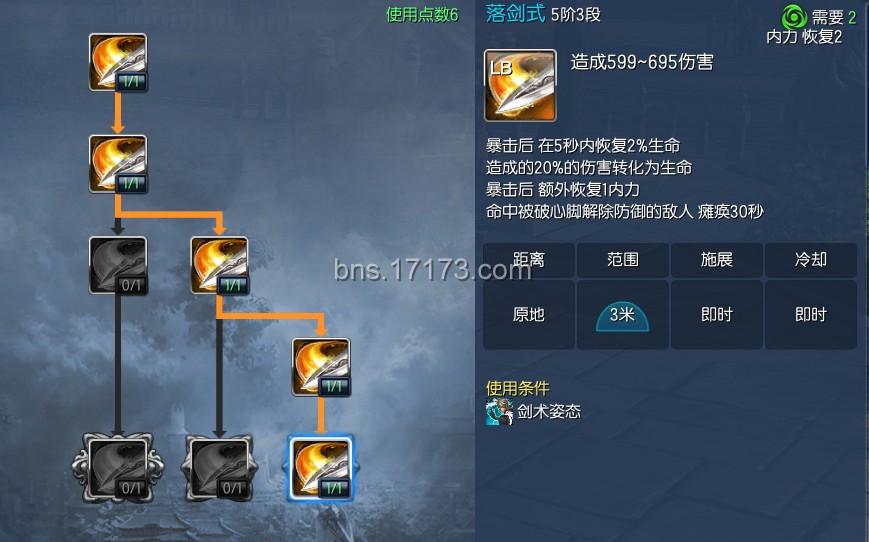The height and width of the screenshot is (542, 869).
Task: Click the 范围 column header
Action: (x=622, y=259)
